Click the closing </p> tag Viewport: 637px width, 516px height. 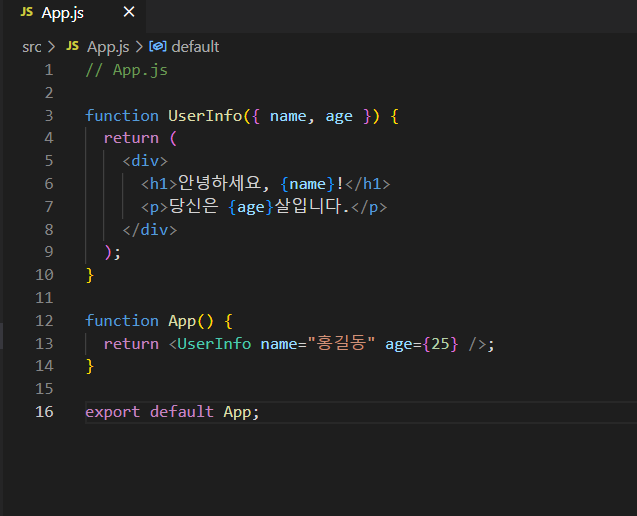[x=369, y=208]
